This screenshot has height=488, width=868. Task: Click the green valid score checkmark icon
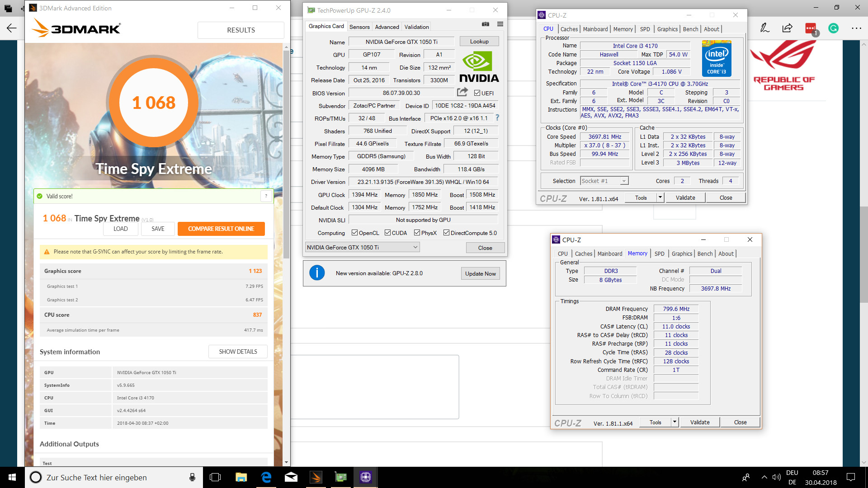[39, 196]
